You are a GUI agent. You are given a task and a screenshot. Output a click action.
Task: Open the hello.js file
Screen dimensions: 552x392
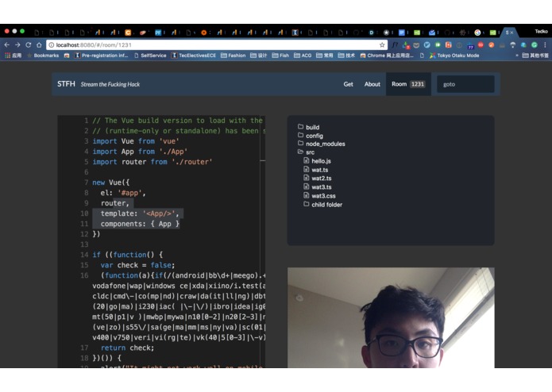[x=317, y=161]
